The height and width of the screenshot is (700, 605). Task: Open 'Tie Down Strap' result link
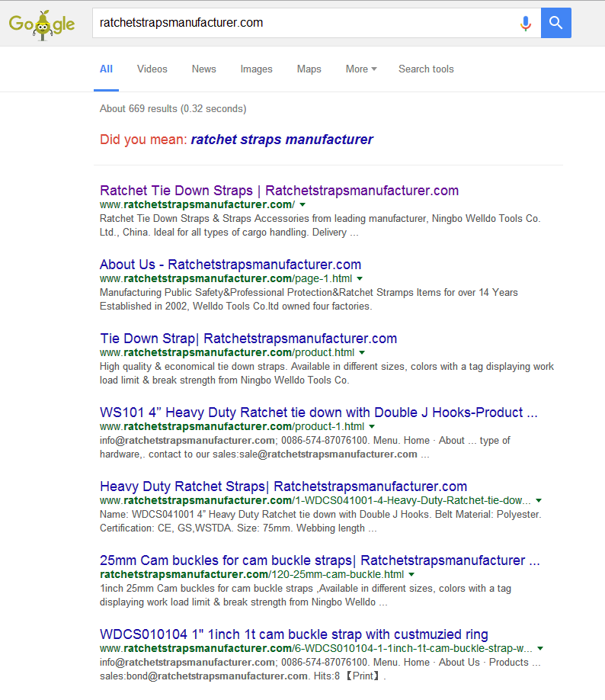coord(248,339)
